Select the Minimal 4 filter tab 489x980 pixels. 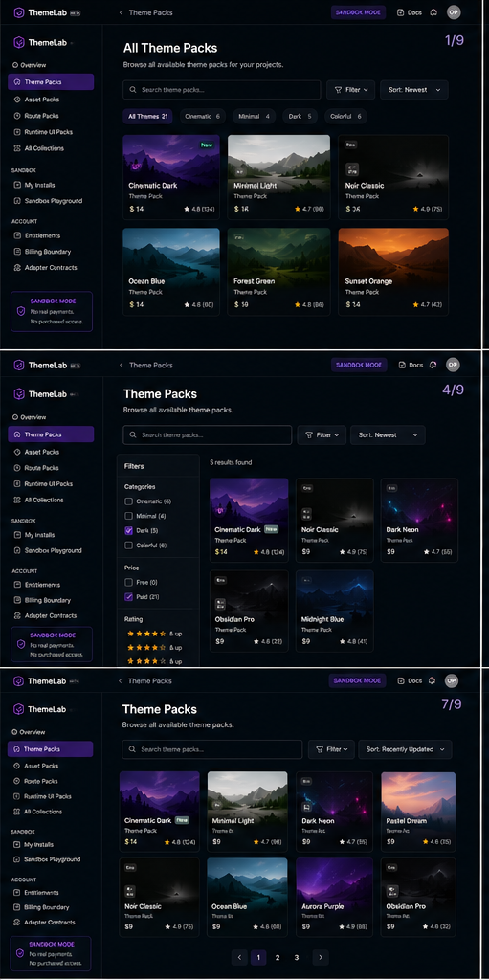click(x=254, y=116)
